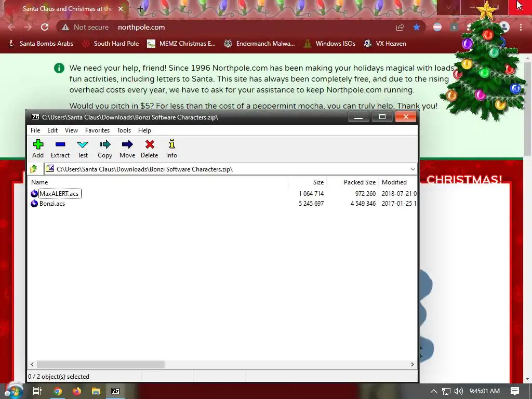532x399 pixels.
Task: Open Task View on taskbar
Action: 37,391
